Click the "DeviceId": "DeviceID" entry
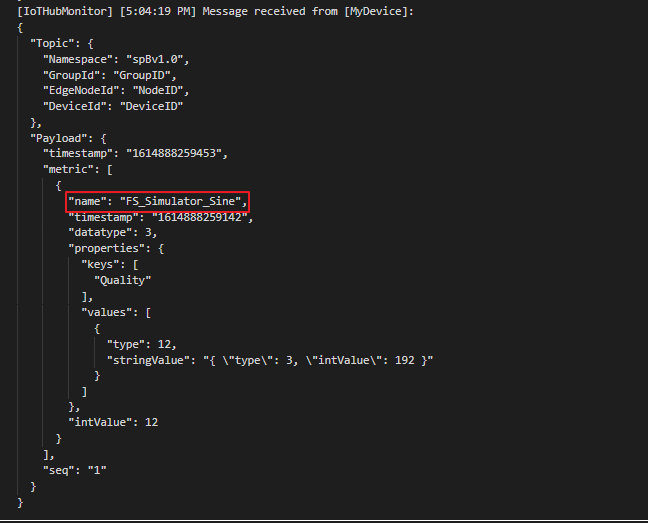 click(113, 107)
